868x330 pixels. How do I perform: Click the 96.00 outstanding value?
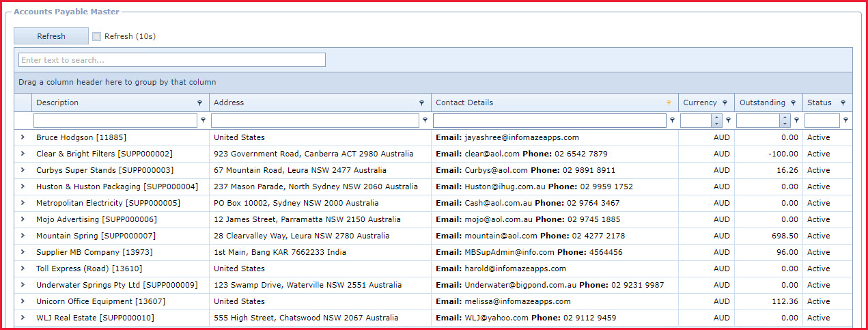(787, 252)
